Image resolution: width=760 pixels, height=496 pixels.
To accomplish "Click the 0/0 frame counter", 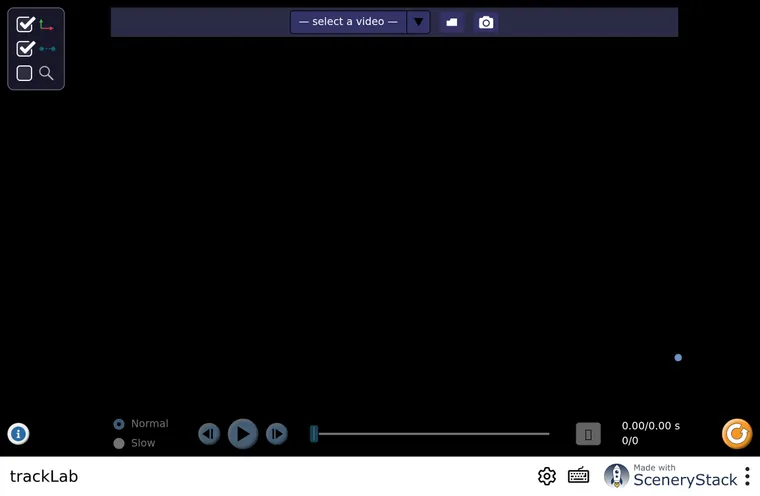I will (x=630, y=441).
